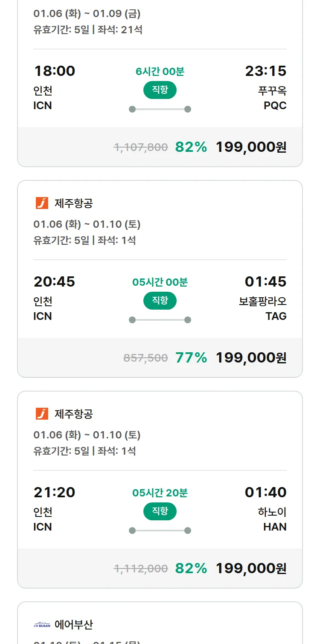Tap the 직항 badge on the Phu Quoc flight
320x644 pixels.
160,90
